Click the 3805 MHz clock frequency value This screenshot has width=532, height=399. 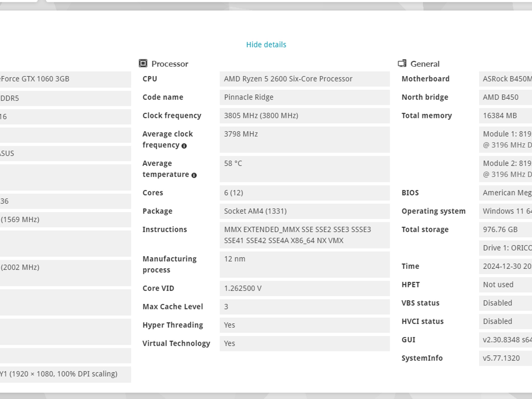click(x=261, y=116)
